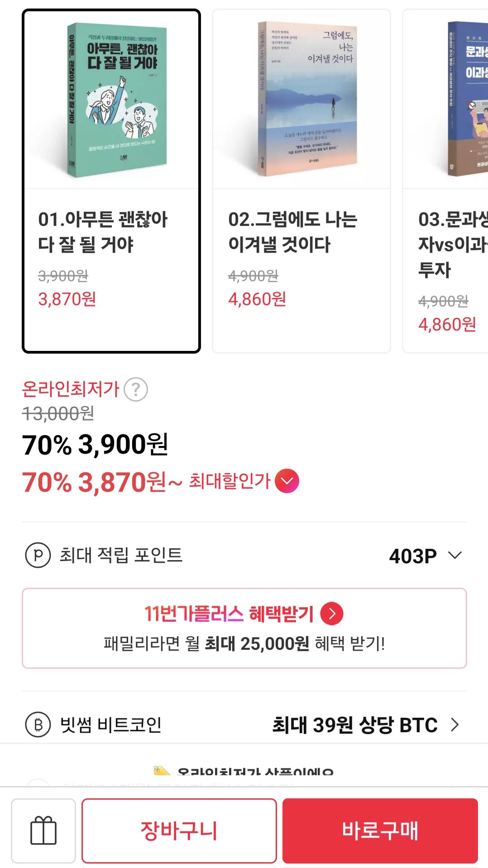Click the 최대 적립 포인트 label row
This screenshot has height=868, width=488.
point(244,555)
